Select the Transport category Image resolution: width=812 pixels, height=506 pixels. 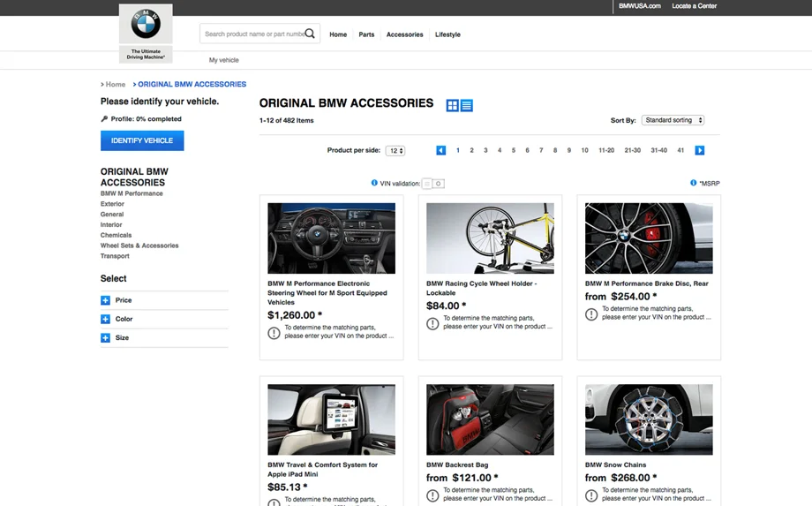click(115, 256)
